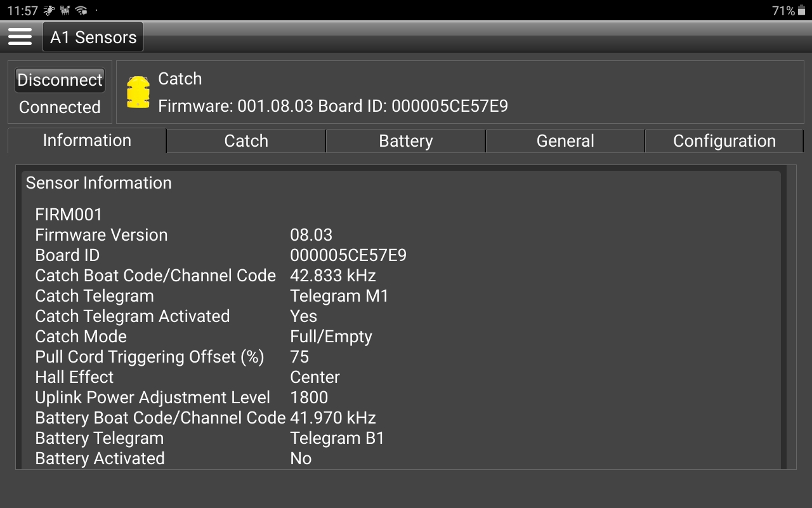Viewport: 812px width, 508px height.
Task: Switch to the Battery tab
Action: 405,141
